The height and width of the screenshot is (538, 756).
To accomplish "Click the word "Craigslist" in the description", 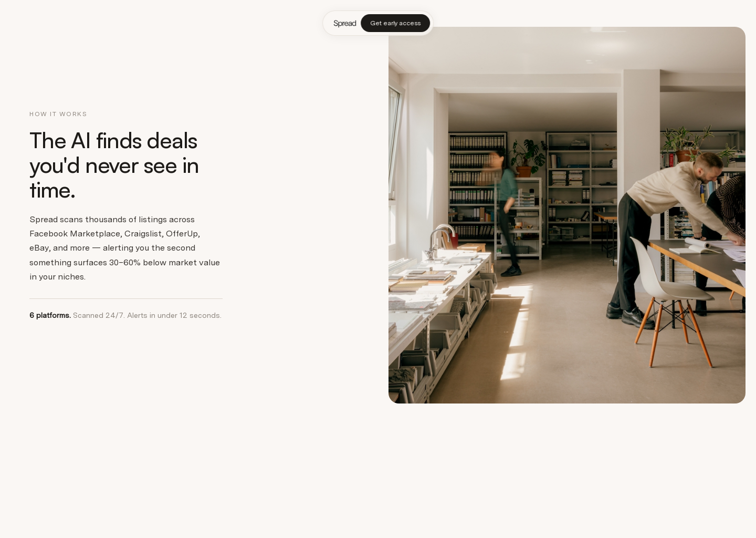I will [x=143, y=233].
